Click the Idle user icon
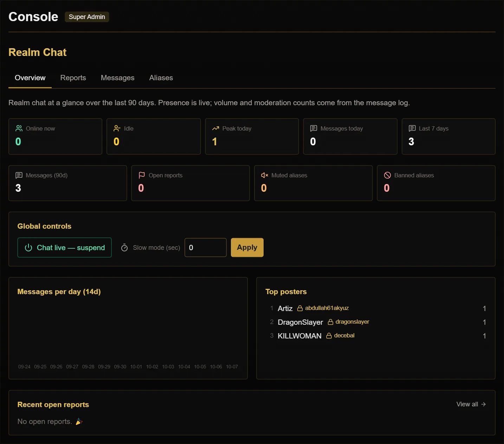504x444 pixels. (117, 128)
